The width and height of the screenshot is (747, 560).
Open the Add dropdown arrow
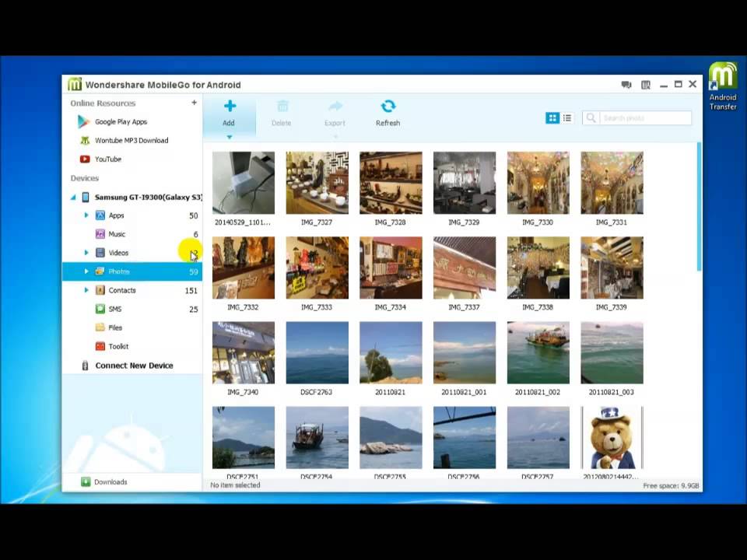[x=229, y=137]
